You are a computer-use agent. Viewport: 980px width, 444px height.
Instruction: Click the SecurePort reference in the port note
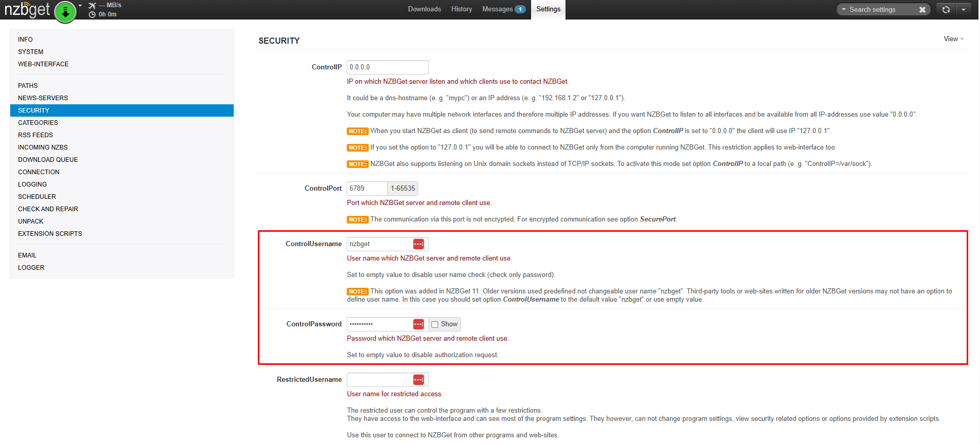tap(657, 219)
